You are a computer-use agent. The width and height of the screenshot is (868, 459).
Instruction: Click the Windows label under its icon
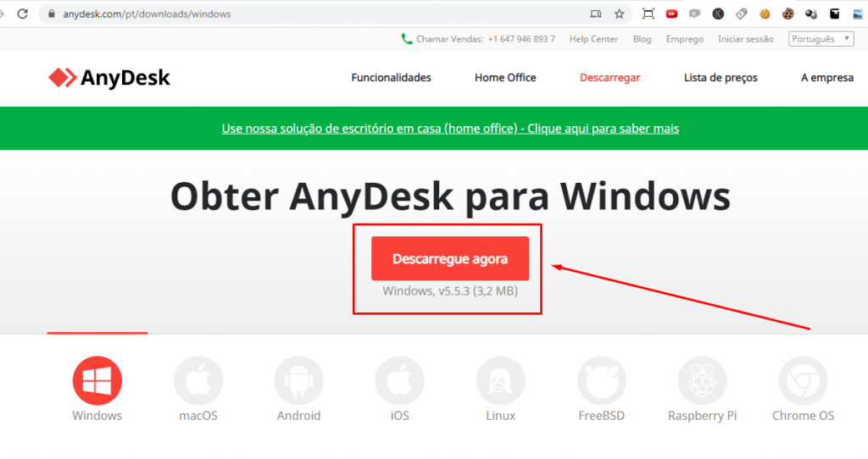pos(97,416)
